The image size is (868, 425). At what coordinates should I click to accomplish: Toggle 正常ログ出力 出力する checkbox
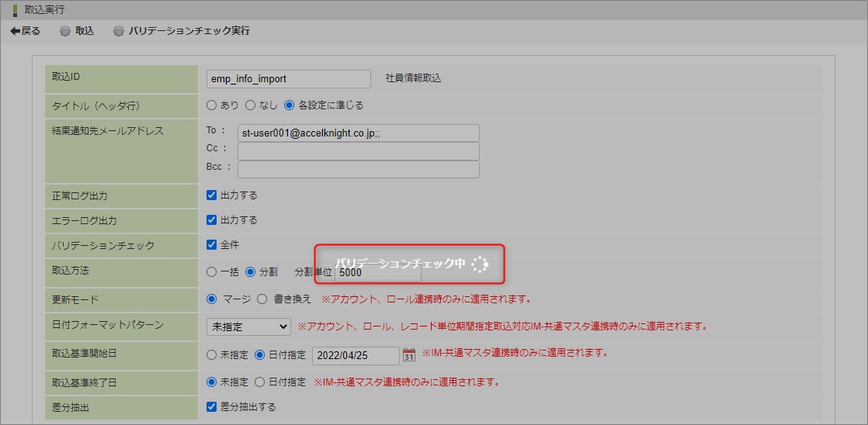click(x=212, y=195)
